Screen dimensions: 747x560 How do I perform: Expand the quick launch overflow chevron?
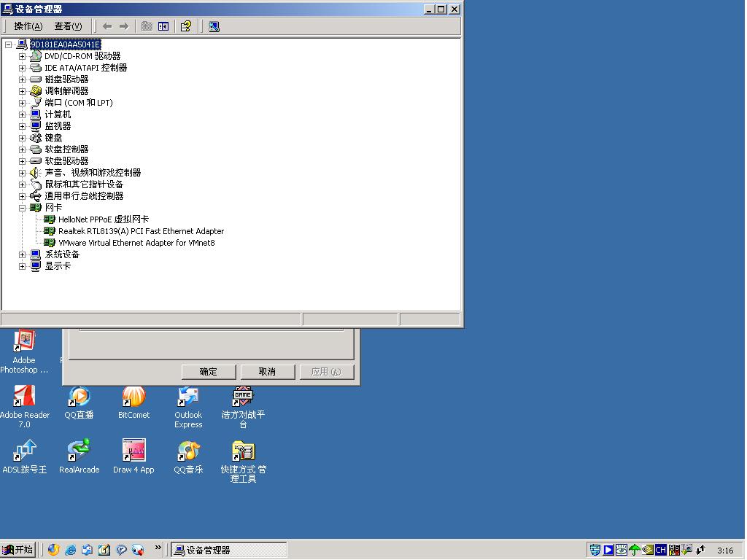[158, 548]
